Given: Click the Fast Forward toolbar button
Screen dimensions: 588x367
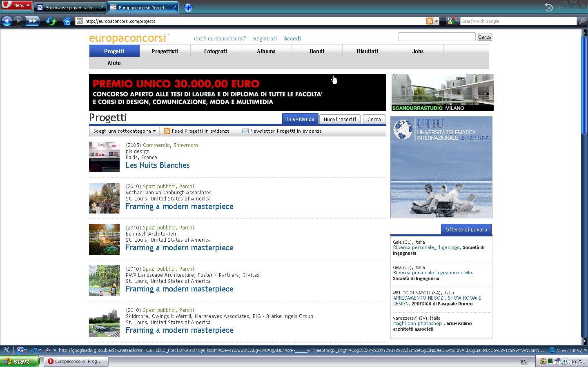Looking at the screenshot, I should [x=33, y=21].
